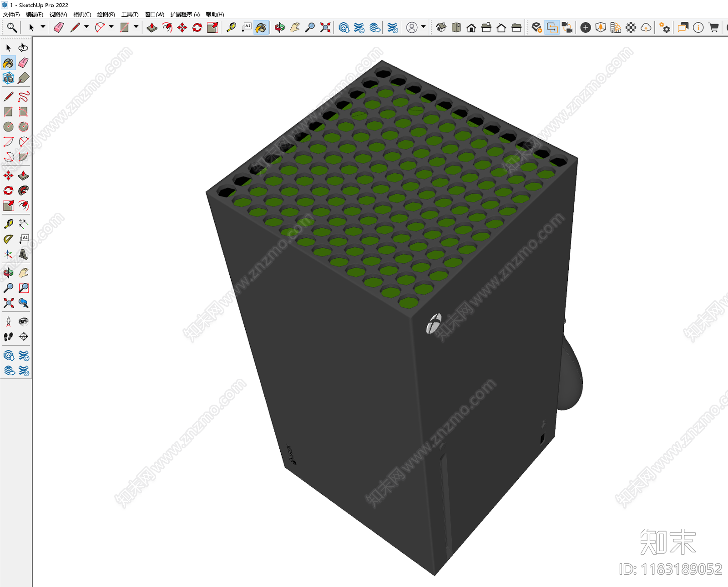Expand the Shape tool dropdown arrow
This screenshot has width=728, height=587.
tap(136, 27)
